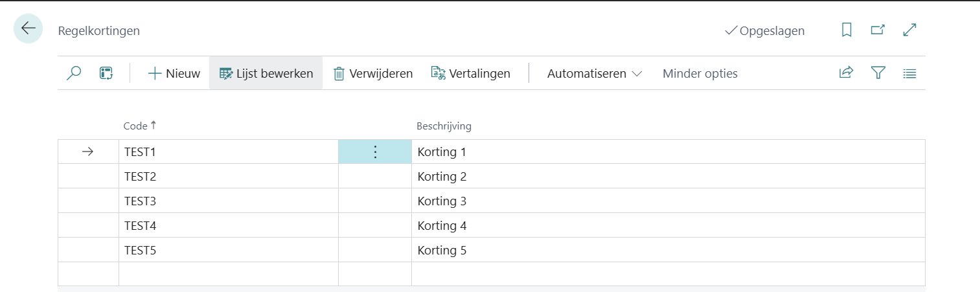The height and width of the screenshot is (292, 980).
Task: Toggle the list view layout icon
Action: [x=909, y=73]
